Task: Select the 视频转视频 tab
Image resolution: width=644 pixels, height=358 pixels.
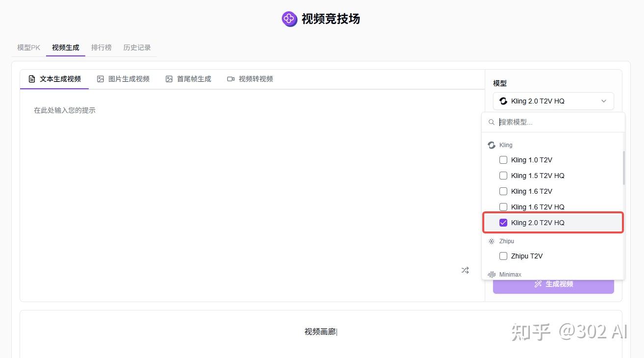Action: (250, 79)
